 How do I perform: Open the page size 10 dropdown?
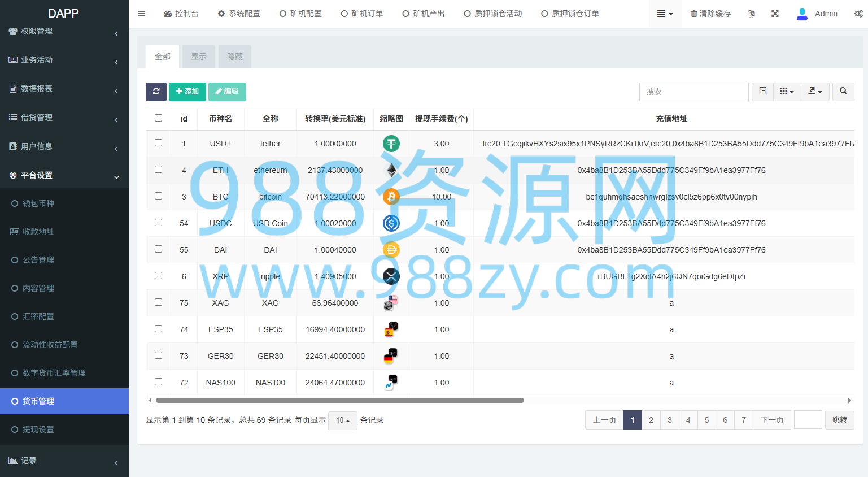point(343,420)
